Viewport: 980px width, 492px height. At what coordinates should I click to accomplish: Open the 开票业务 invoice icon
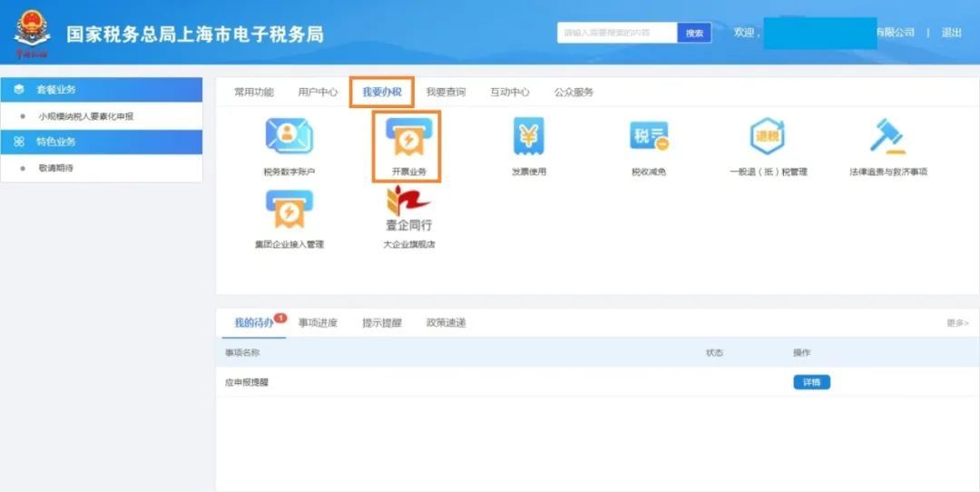pos(407,138)
